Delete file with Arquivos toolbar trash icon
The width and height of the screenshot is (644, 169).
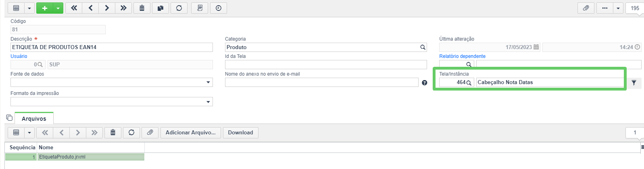[x=113, y=132]
